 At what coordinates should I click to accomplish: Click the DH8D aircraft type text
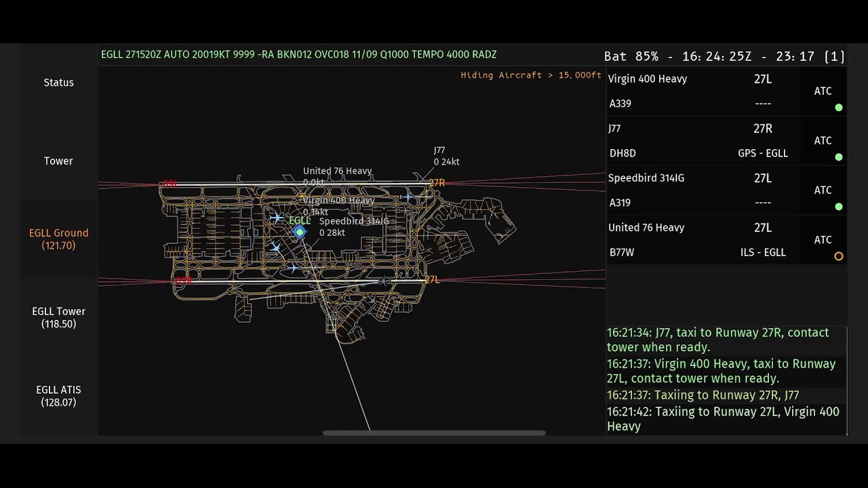[x=623, y=153]
